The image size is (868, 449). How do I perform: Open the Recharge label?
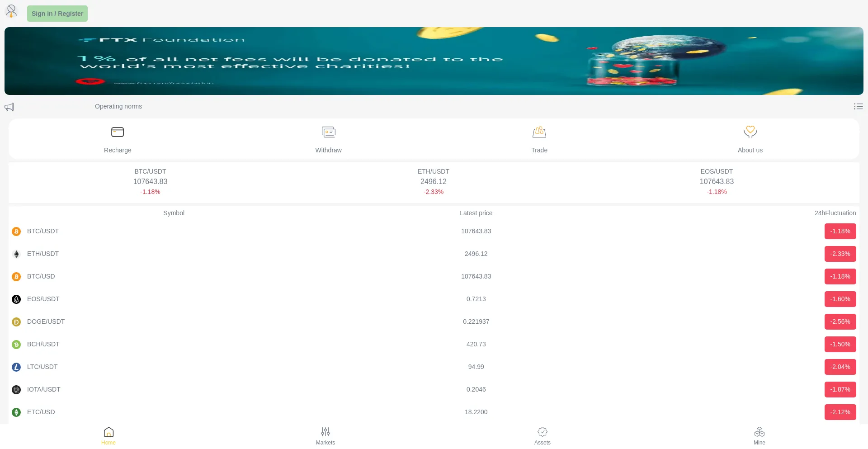click(118, 150)
